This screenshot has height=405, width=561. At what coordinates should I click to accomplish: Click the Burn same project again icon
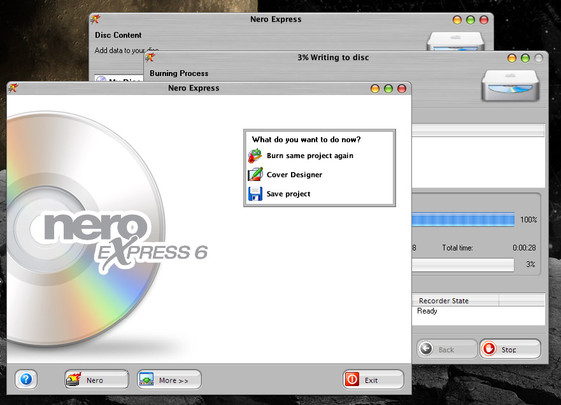255,156
